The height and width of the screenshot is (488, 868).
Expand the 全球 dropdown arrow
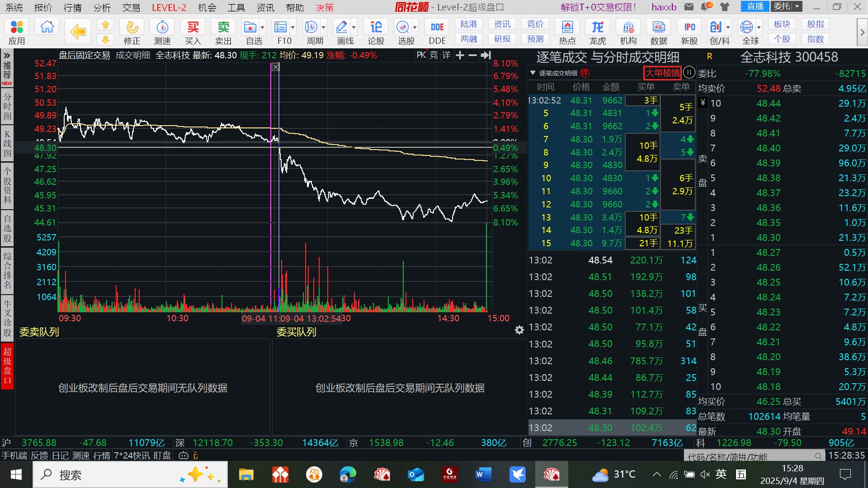click(x=759, y=28)
